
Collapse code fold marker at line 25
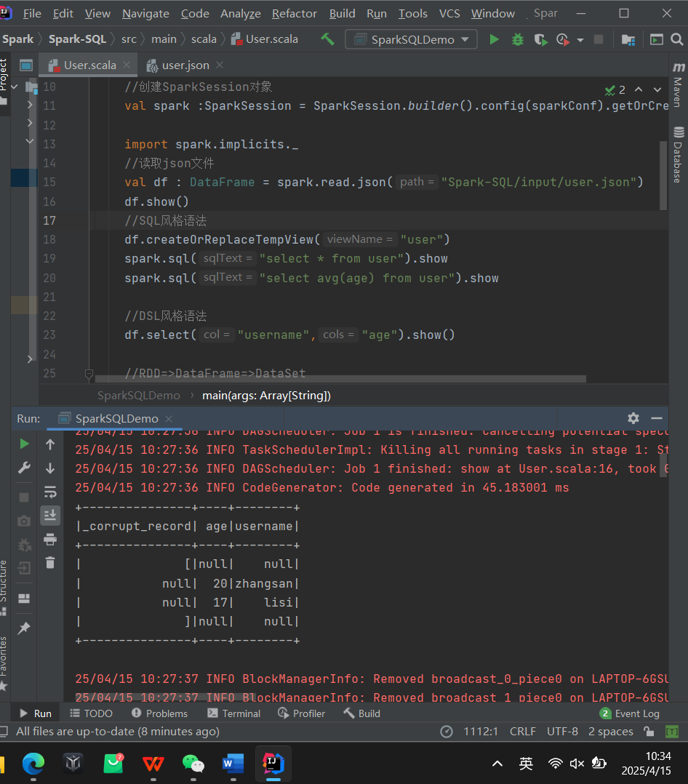(89, 374)
